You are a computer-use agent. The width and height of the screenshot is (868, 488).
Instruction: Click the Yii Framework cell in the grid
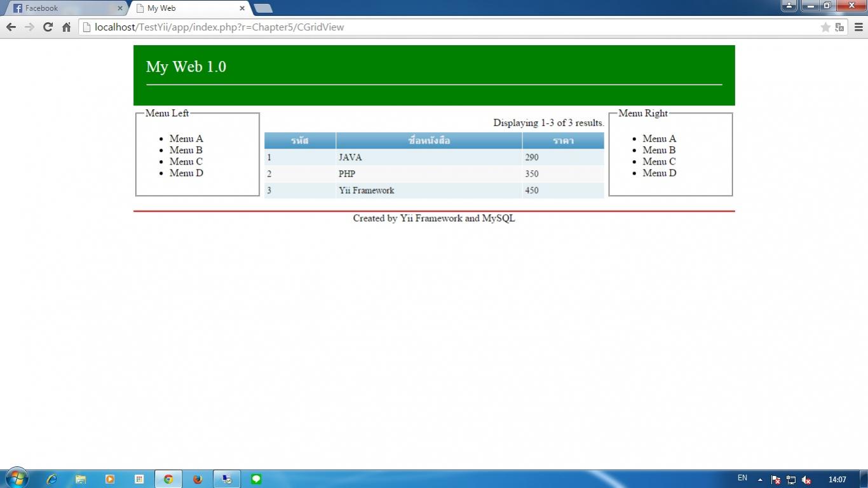click(429, 190)
